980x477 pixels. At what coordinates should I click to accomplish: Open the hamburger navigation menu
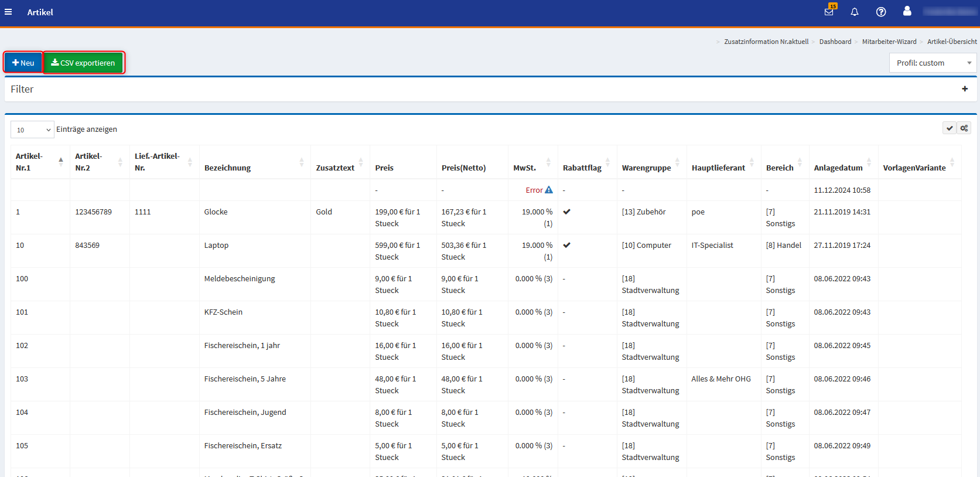click(x=8, y=12)
